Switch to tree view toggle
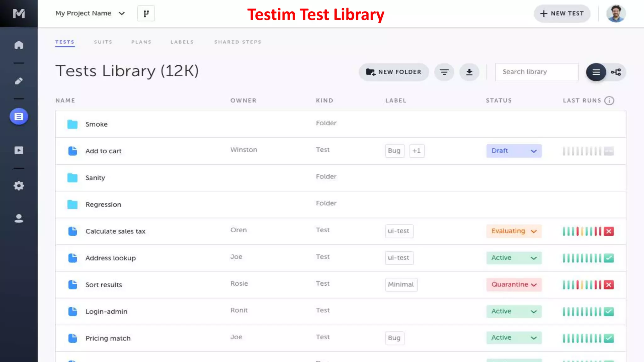 [616, 72]
